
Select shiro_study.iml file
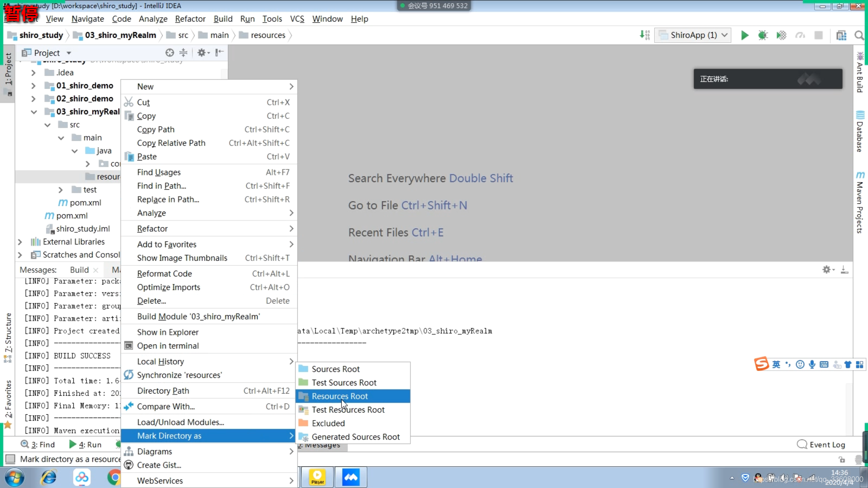[78, 229]
